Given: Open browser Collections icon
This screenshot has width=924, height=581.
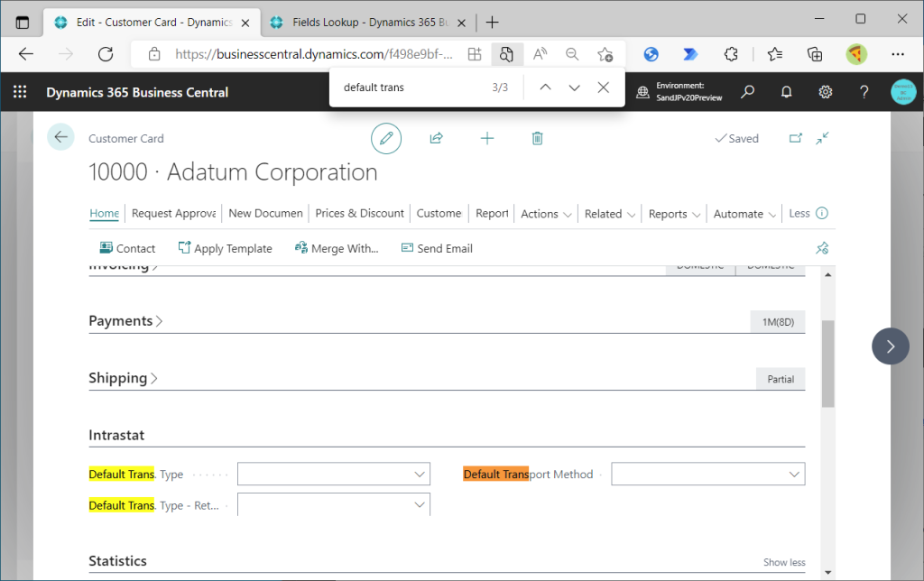Looking at the screenshot, I should point(815,54).
